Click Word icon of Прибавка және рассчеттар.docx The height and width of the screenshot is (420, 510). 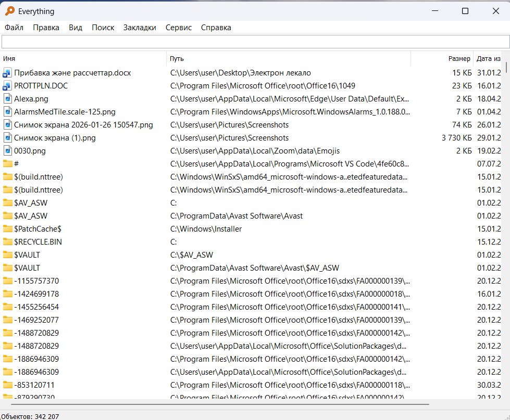(7, 73)
